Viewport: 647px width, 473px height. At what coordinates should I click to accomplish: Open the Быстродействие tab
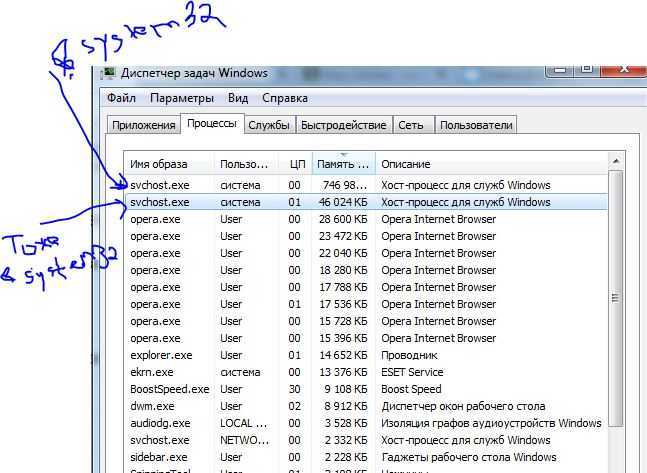tap(343, 125)
